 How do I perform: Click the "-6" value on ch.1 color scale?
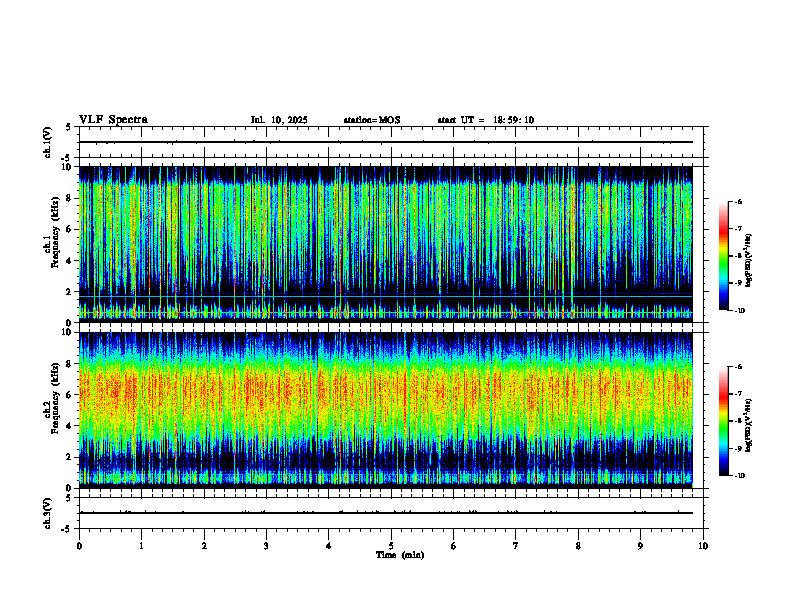click(739, 202)
